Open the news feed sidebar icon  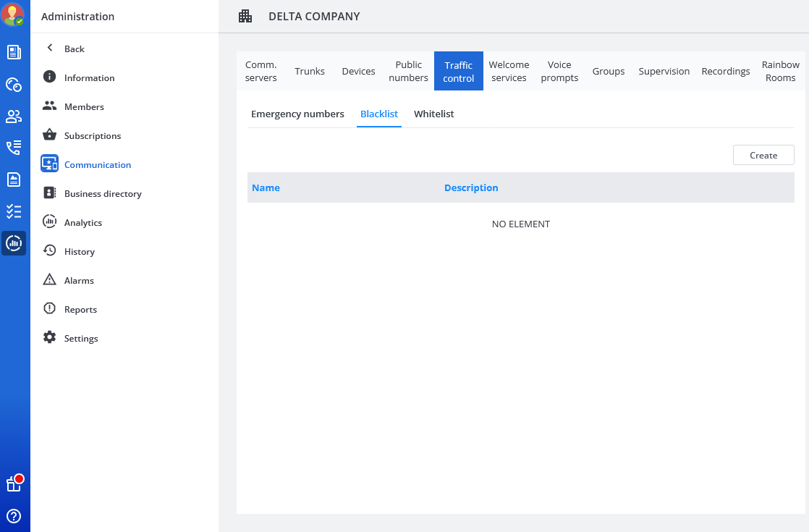[x=14, y=52]
